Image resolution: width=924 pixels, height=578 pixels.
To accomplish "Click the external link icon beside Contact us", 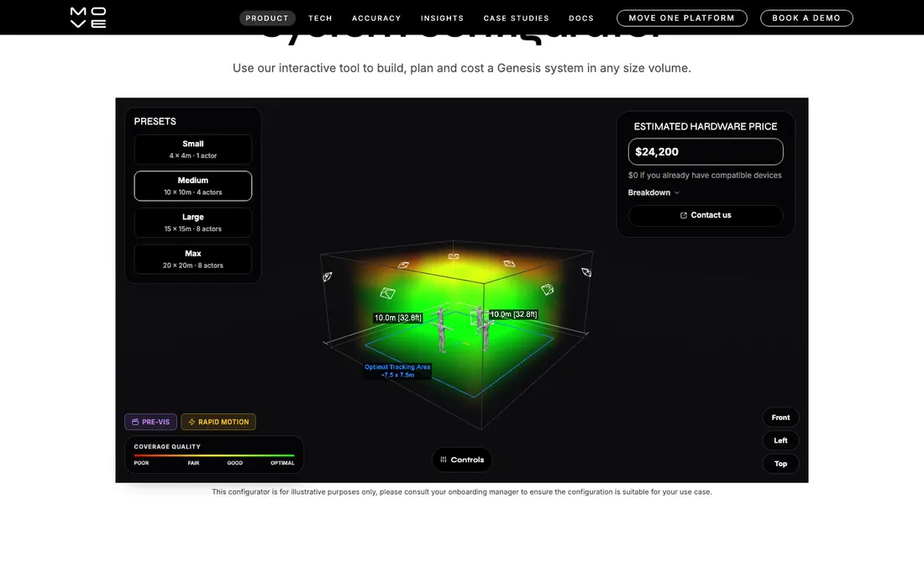I will pyautogui.click(x=684, y=216).
